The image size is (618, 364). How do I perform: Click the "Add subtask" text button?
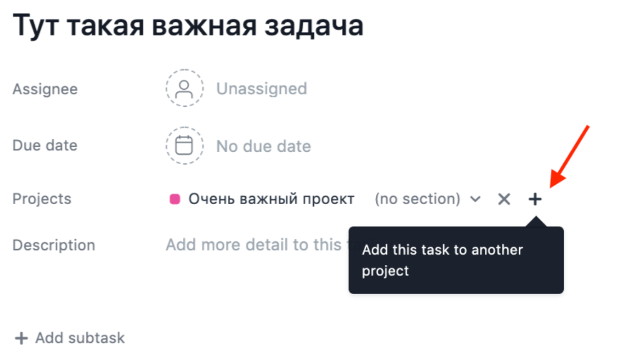(80, 338)
